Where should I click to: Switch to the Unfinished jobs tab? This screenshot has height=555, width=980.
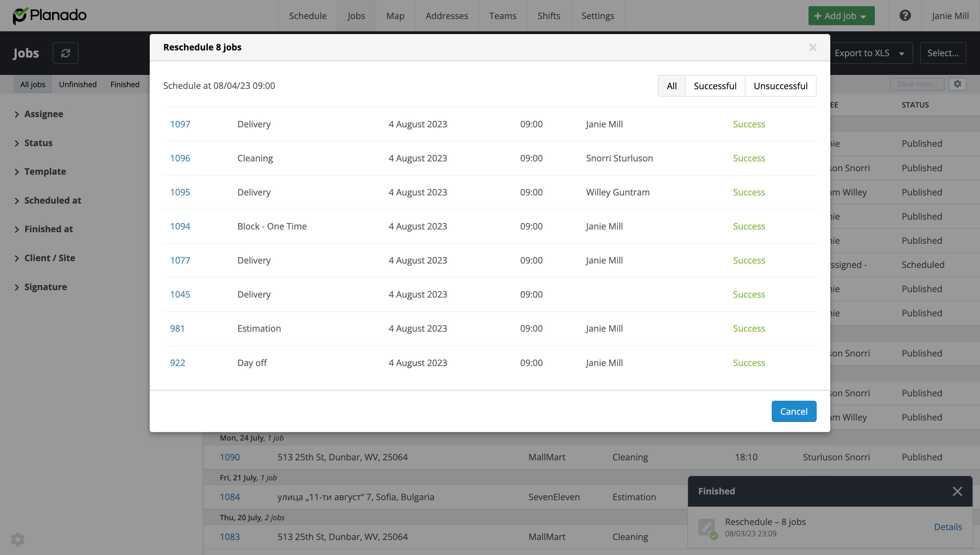(x=78, y=84)
